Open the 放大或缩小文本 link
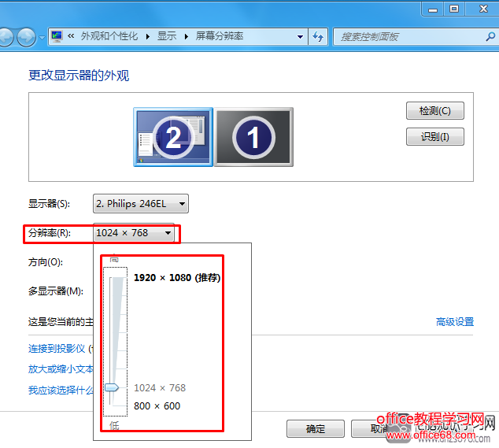 point(61,369)
